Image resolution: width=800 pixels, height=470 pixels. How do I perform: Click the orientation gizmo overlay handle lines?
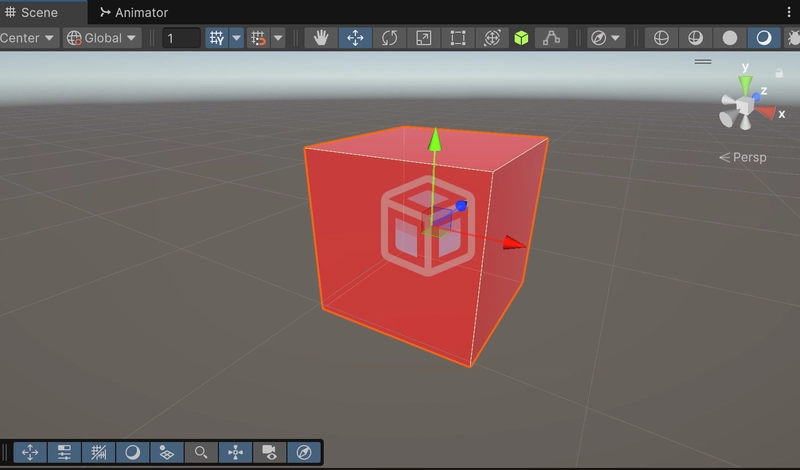click(703, 62)
